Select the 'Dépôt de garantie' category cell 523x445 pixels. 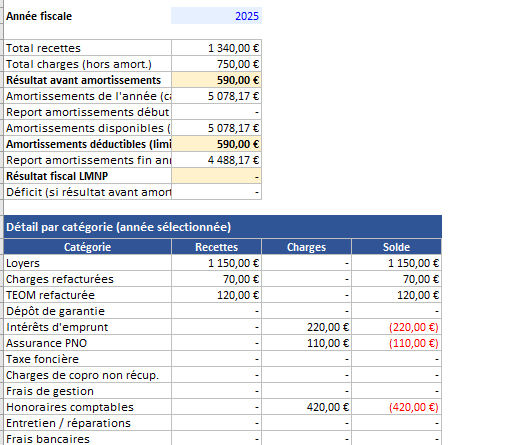88,311
